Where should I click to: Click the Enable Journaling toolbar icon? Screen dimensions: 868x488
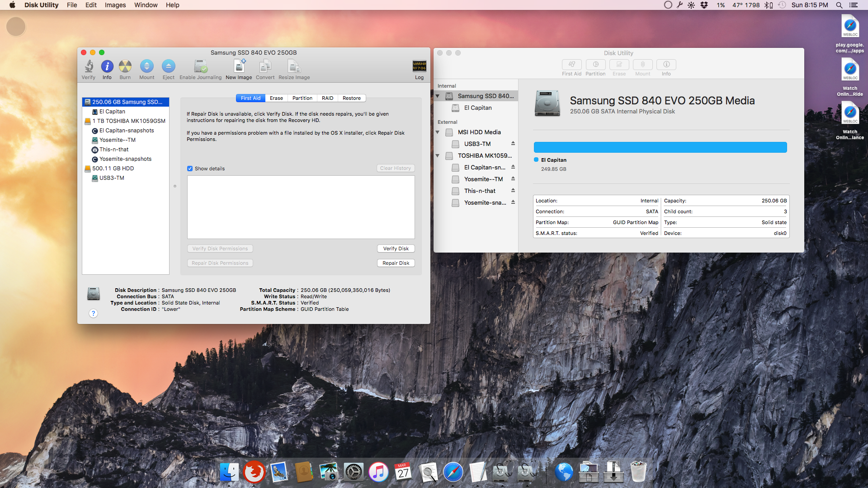(x=200, y=66)
